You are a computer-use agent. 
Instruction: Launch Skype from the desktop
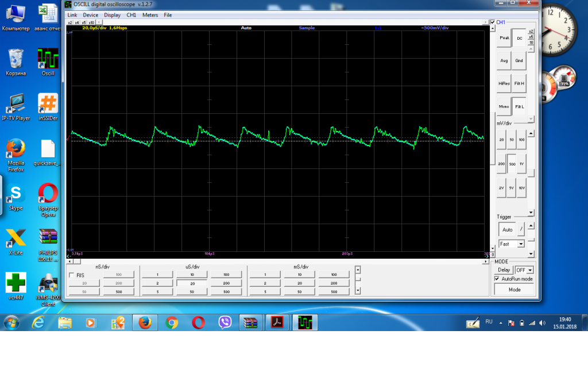(x=16, y=194)
